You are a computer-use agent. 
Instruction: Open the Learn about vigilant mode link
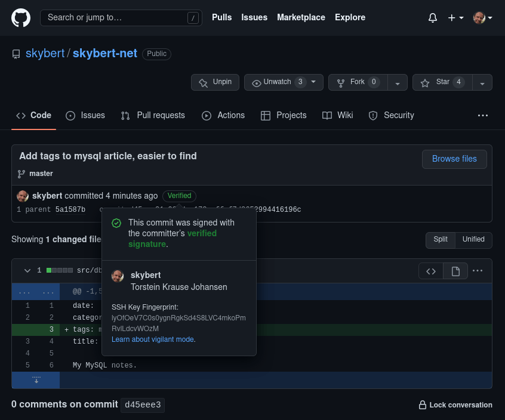pyautogui.click(x=152, y=339)
